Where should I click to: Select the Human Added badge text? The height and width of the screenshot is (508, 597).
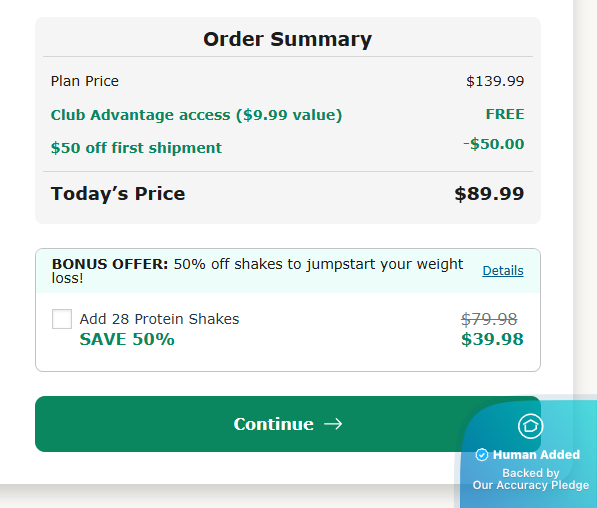536,455
